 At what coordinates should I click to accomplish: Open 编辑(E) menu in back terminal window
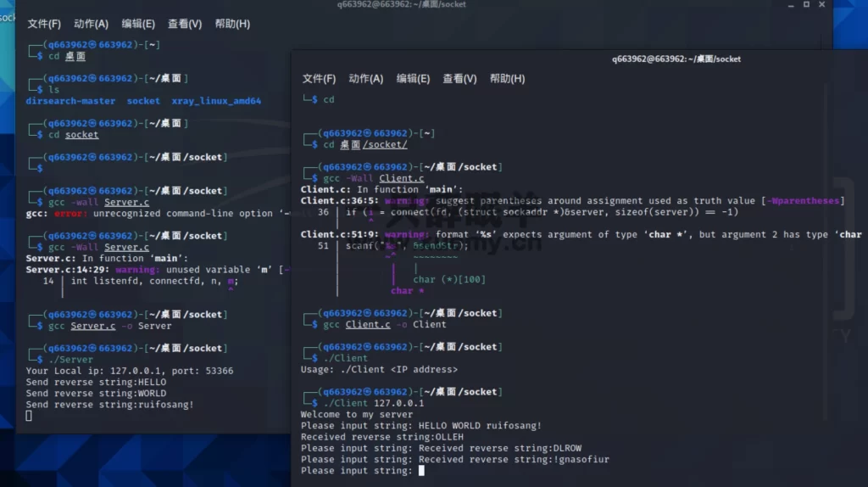click(x=138, y=24)
